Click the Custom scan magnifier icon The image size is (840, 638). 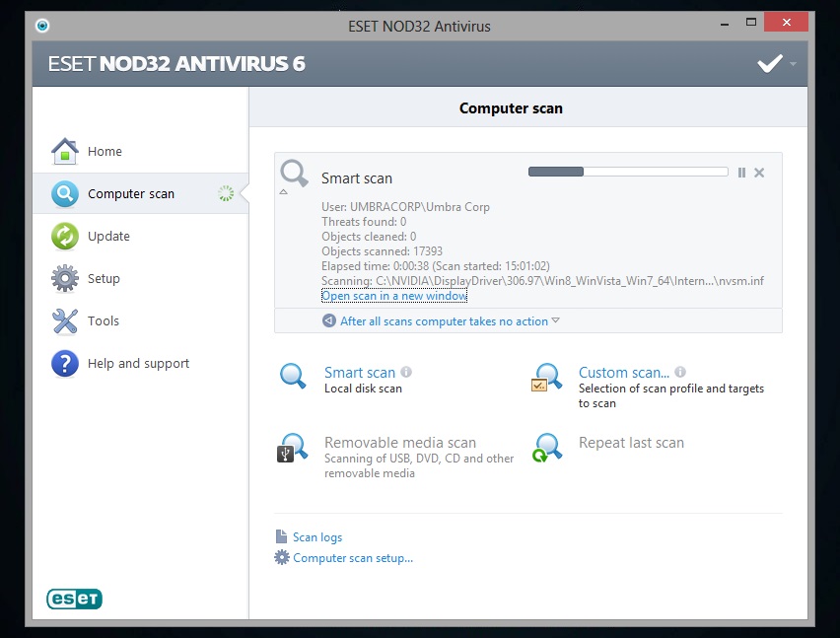pyautogui.click(x=547, y=377)
